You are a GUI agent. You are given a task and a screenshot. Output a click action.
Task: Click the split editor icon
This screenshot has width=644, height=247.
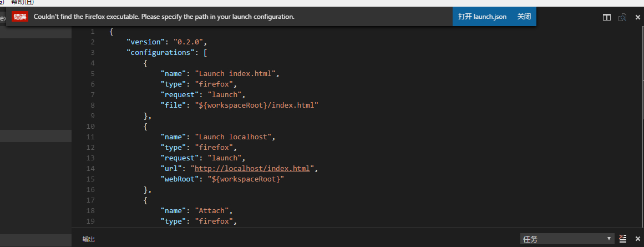(607, 17)
